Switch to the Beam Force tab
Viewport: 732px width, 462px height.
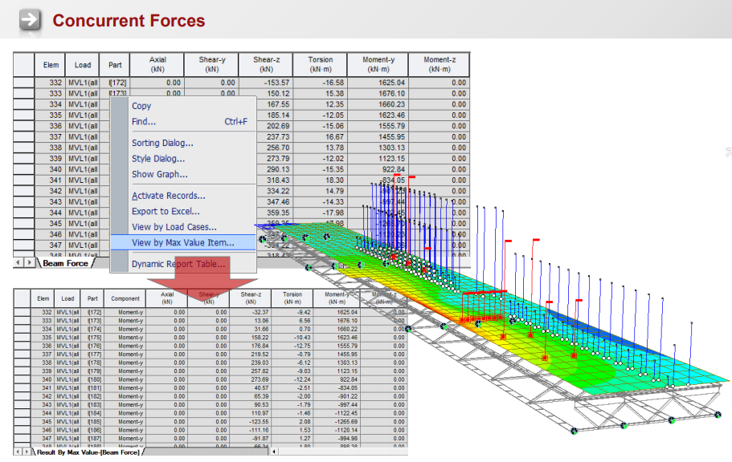[x=66, y=263]
